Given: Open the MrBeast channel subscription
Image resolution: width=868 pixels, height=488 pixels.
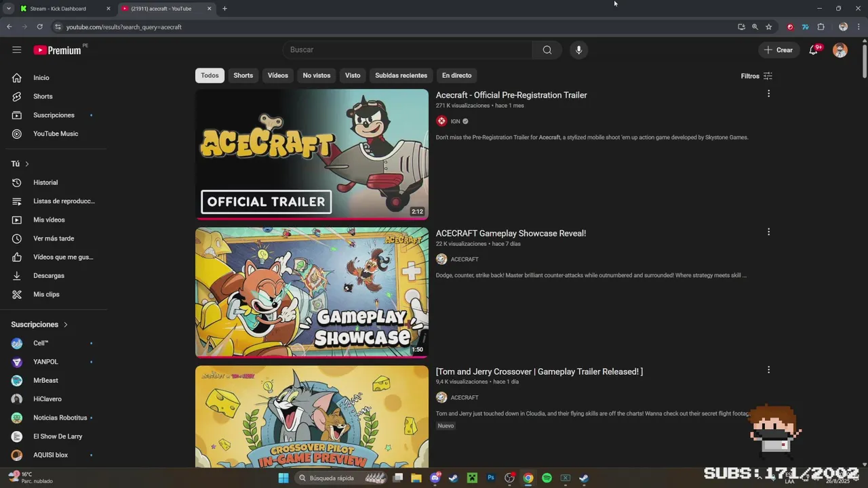Looking at the screenshot, I should 53,380.
